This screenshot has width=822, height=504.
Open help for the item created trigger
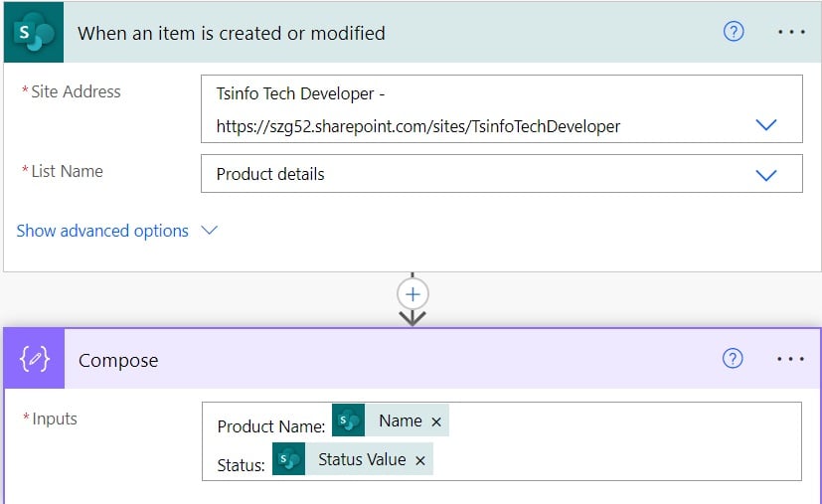pyautogui.click(x=734, y=32)
